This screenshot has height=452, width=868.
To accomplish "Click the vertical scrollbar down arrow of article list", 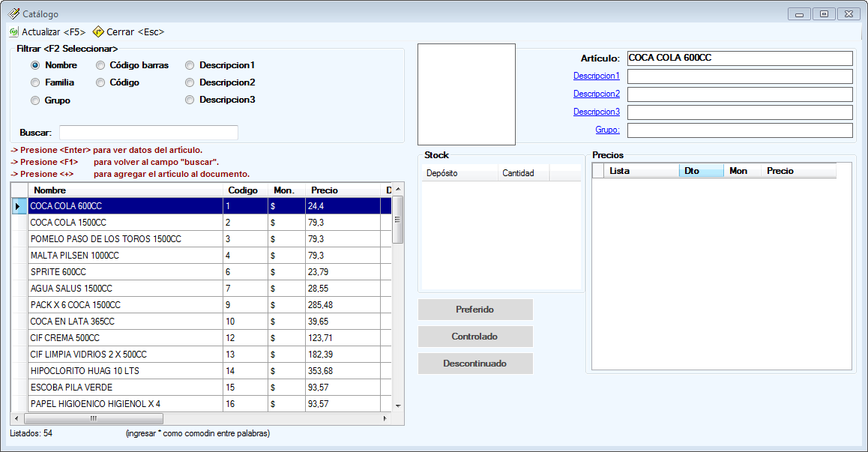I will pos(398,406).
